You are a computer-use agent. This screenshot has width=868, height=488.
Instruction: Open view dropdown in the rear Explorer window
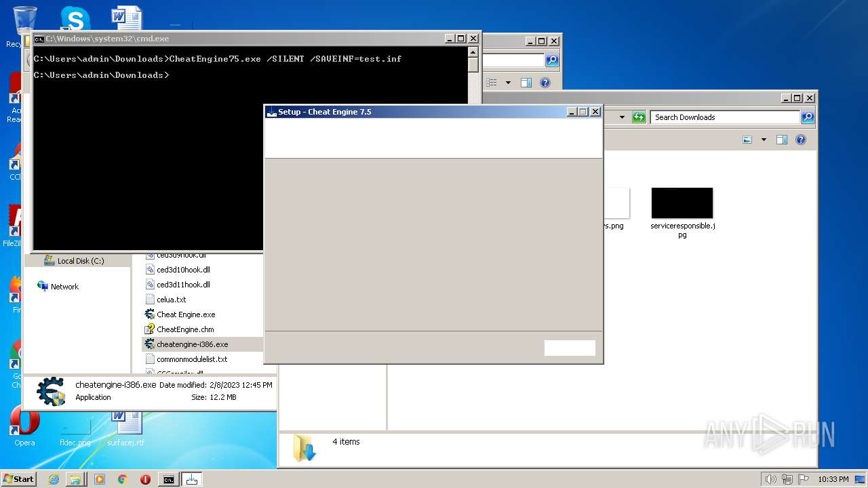(508, 83)
